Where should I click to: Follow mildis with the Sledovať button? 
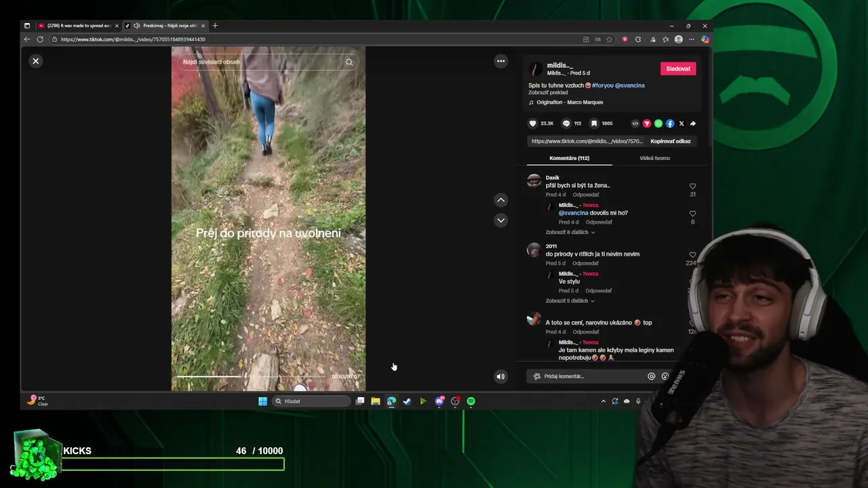point(678,68)
